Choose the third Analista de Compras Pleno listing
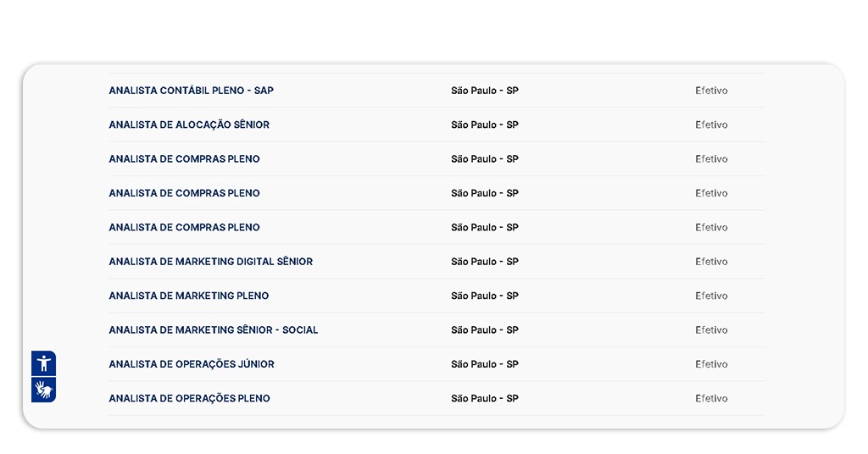Screen dimensions: 868x454 pyautogui.click(x=184, y=227)
